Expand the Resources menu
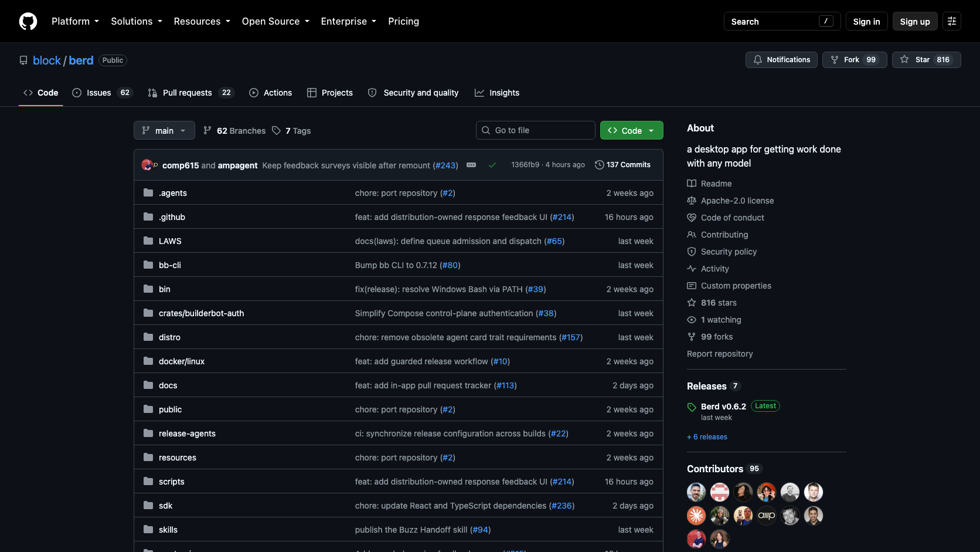Viewport: 980px width, 552px height. click(x=202, y=21)
